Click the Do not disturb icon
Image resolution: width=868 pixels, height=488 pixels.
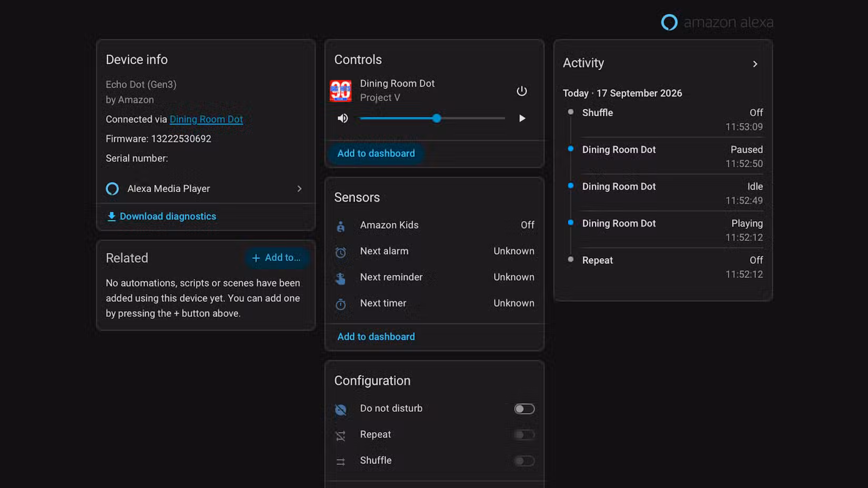point(340,409)
